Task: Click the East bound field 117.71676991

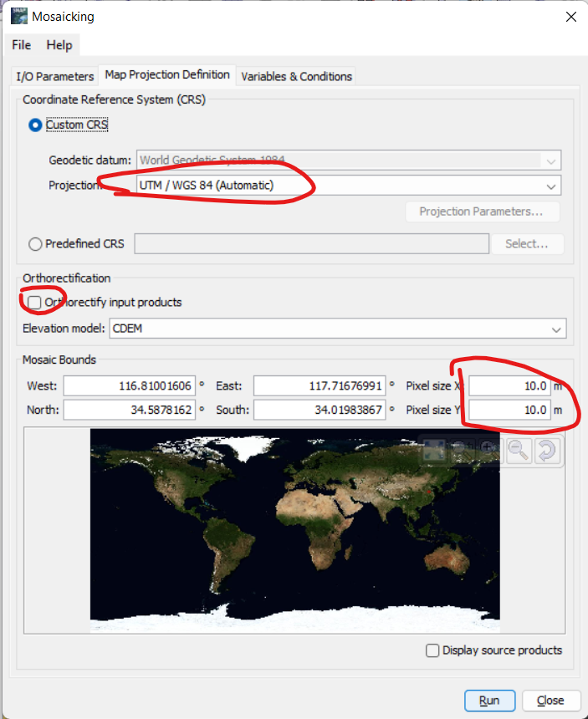Action: click(320, 385)
